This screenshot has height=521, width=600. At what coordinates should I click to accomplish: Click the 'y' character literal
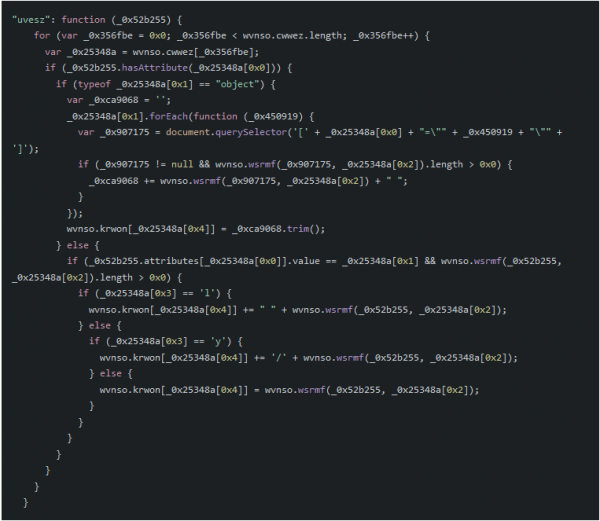click(218, 341)
